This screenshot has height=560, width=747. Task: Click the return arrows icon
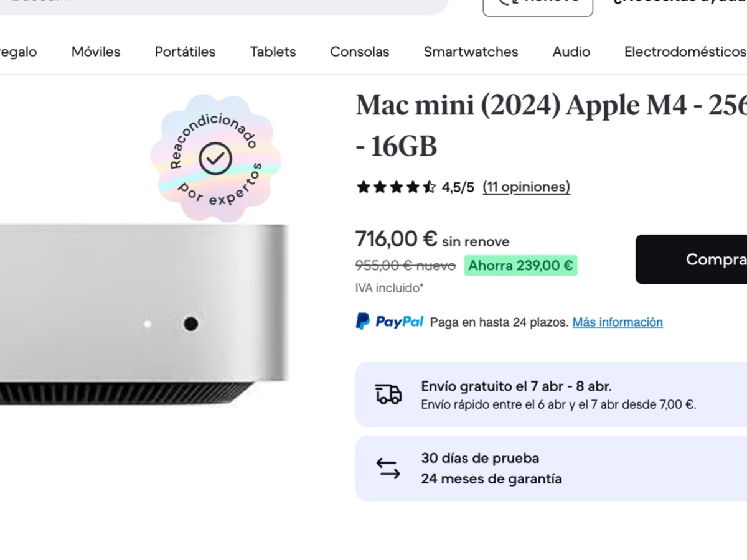pos(388,469)
